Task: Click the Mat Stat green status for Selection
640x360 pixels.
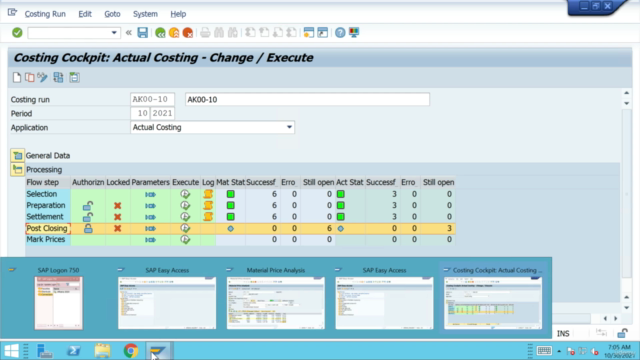Action: pos(231,194)
